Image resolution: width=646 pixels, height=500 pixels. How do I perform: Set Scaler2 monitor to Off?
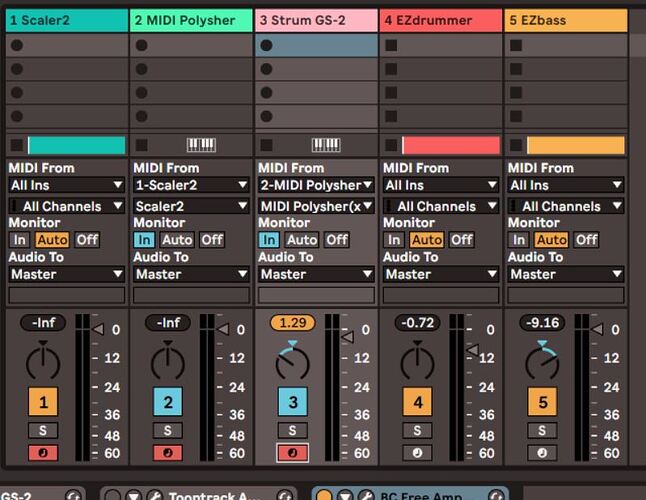(87, 240)
